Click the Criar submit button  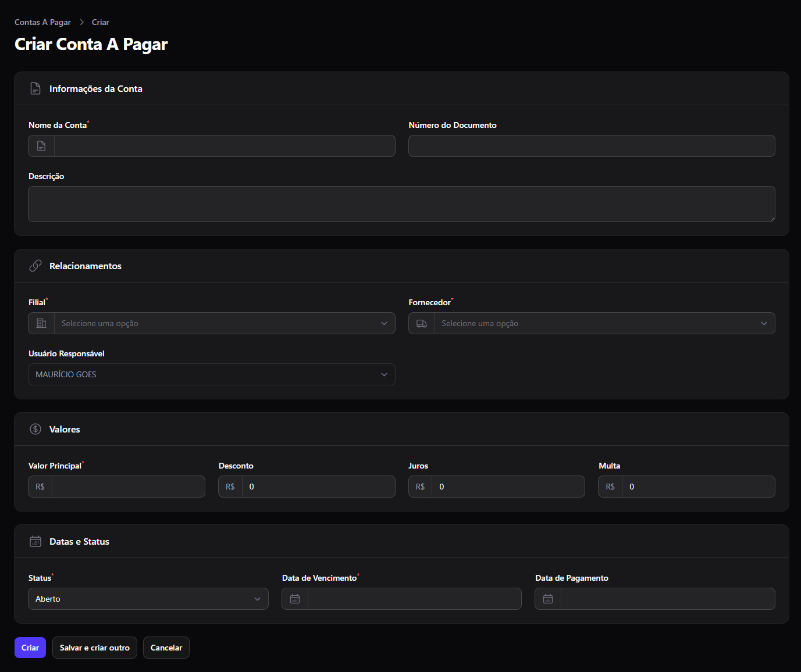click(x=30, y=648)
